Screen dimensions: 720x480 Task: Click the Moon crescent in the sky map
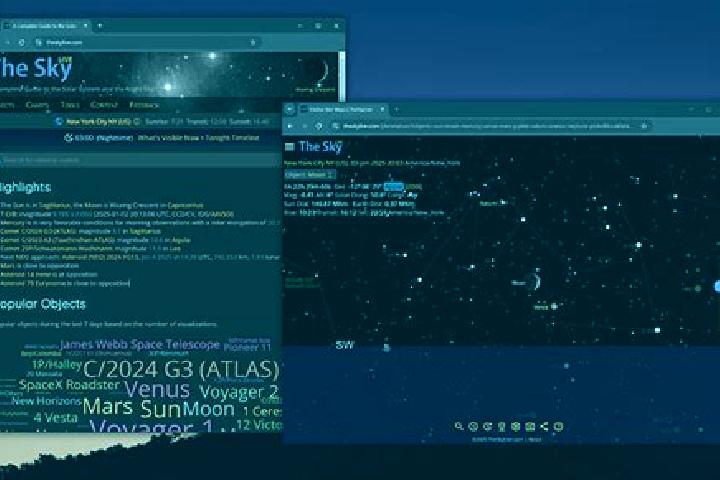click(x=534, y=281)
